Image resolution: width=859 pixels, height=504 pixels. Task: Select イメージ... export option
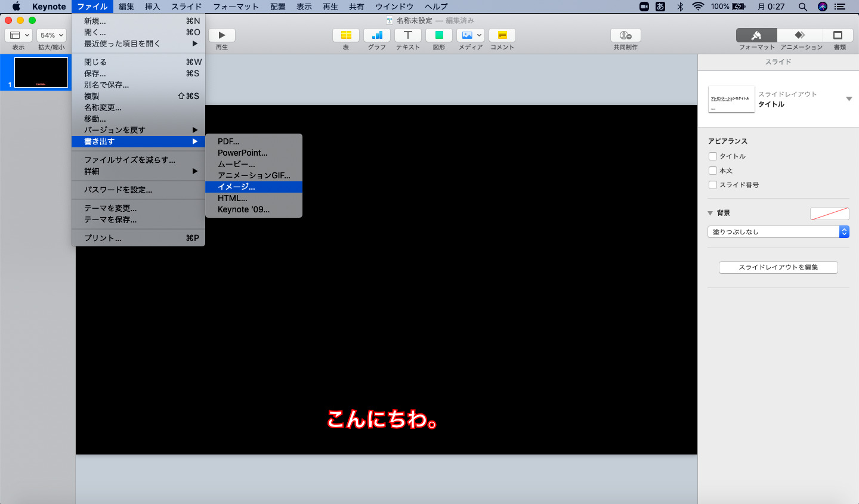[254, 187]
